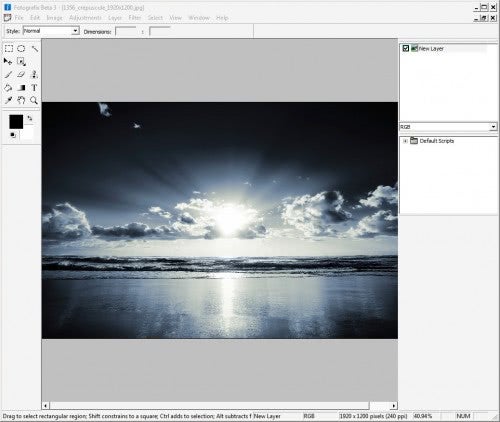Select the Rectangular Selection tool

coord(9,49)
